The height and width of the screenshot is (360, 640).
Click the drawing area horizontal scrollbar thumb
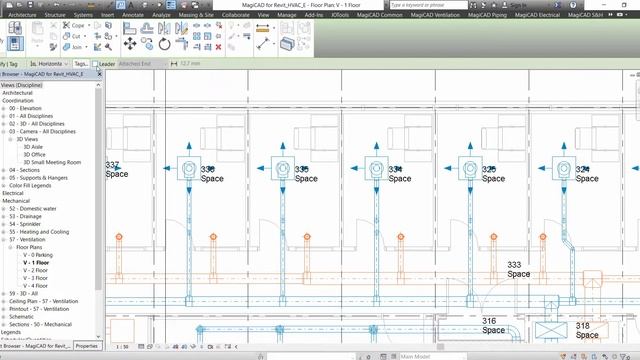coord(440,347)
